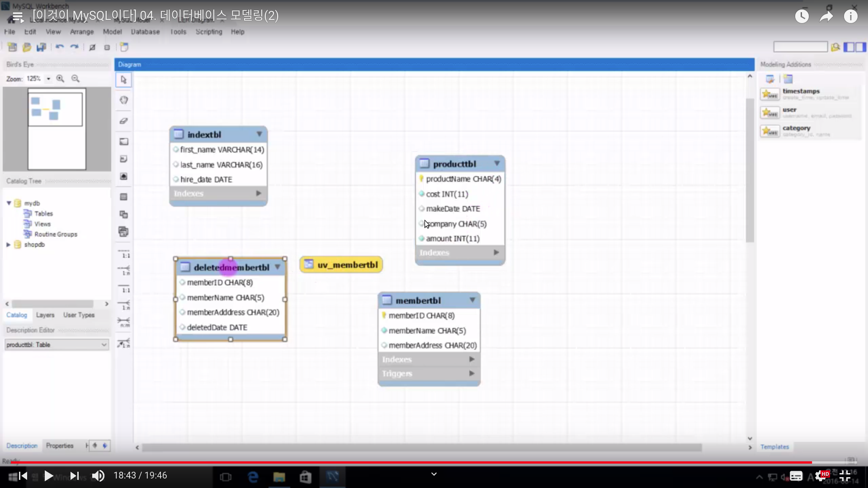Collapse the indextbl table box arrow

[259, 134]
